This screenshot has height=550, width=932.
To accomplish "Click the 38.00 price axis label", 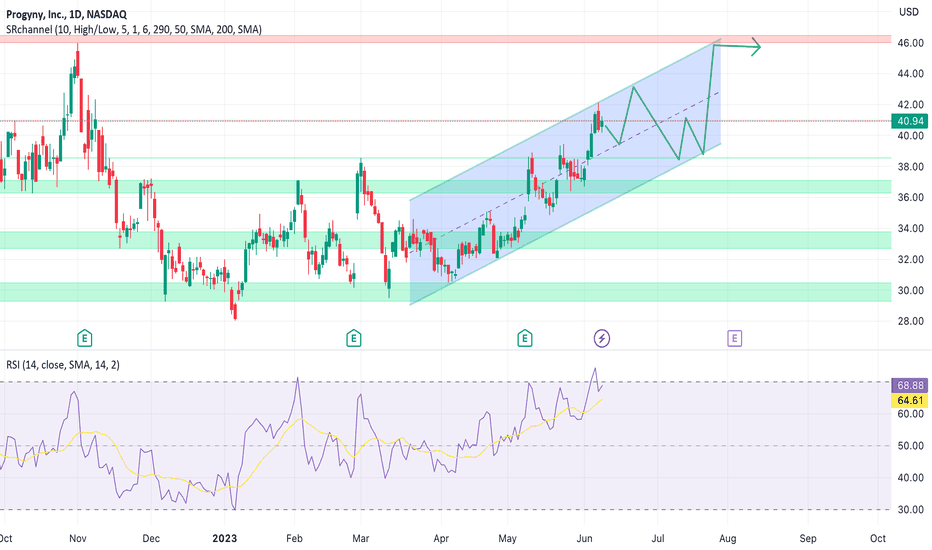I will (x=910, y=166).
